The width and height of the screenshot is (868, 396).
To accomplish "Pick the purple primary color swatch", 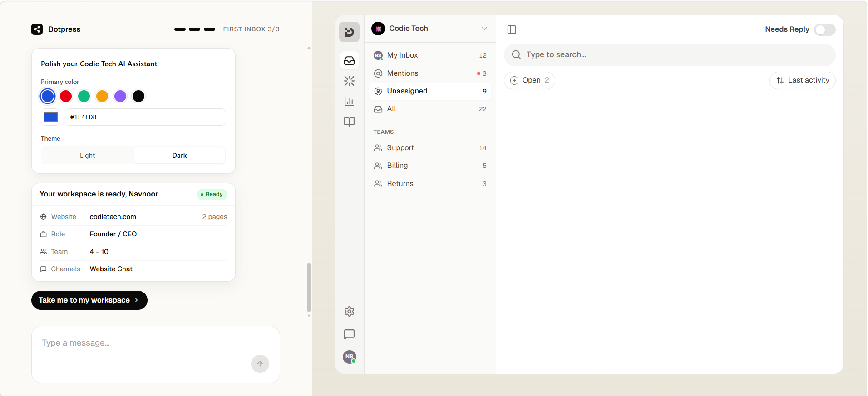I will coord(120,96).
